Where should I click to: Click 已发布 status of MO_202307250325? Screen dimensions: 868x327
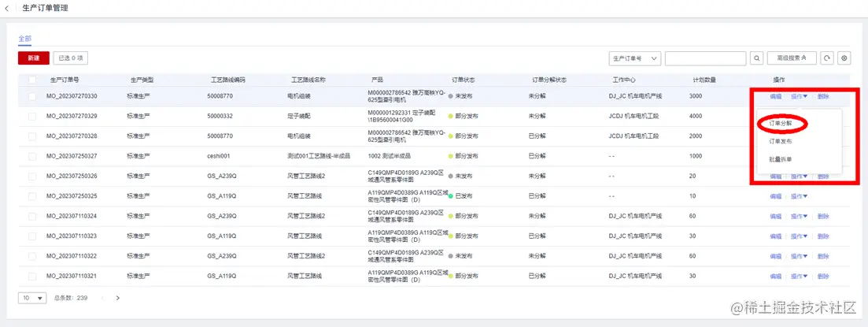(462, 196)
